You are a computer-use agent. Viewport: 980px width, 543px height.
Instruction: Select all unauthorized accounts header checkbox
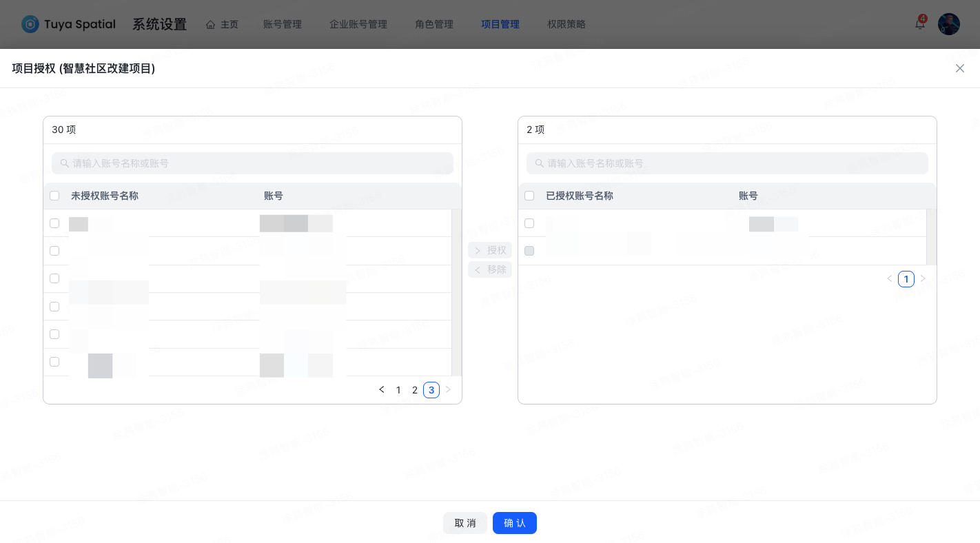tap(54, 196)
